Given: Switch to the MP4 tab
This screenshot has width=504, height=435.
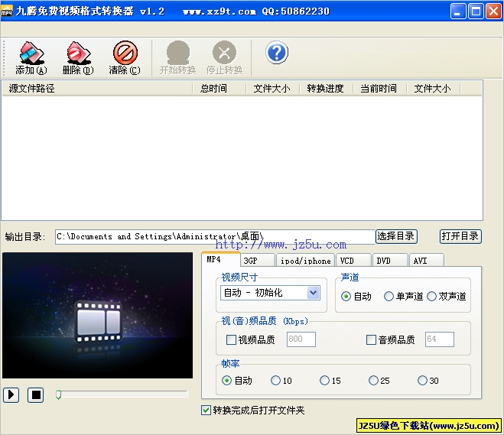Looking at the screenshot, I should (221, 260).
